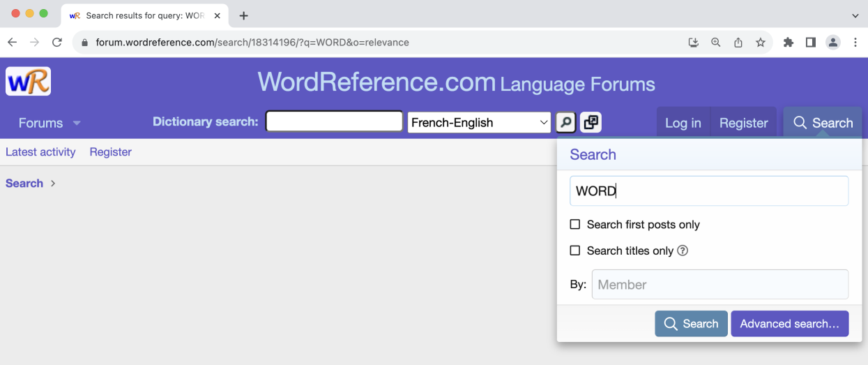Open Chrome's three-dot menu
Screen dimensions: 868x365
[x=855, y=42]
